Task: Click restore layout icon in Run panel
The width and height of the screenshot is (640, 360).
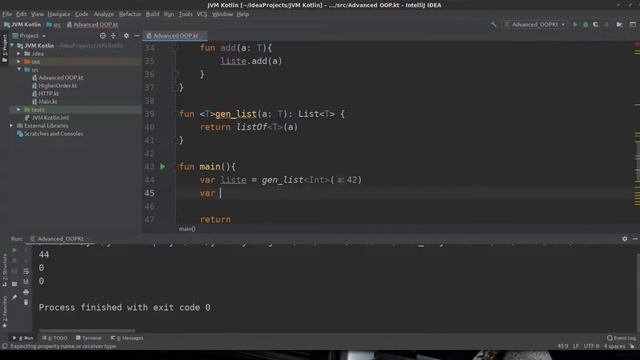Action: pyautogui.click(x=14, y=284)
